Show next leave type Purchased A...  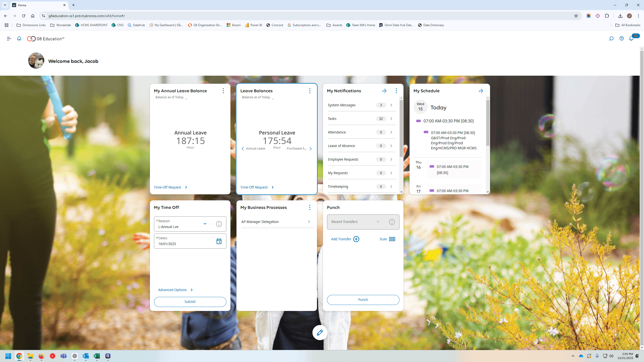point(311,149)
